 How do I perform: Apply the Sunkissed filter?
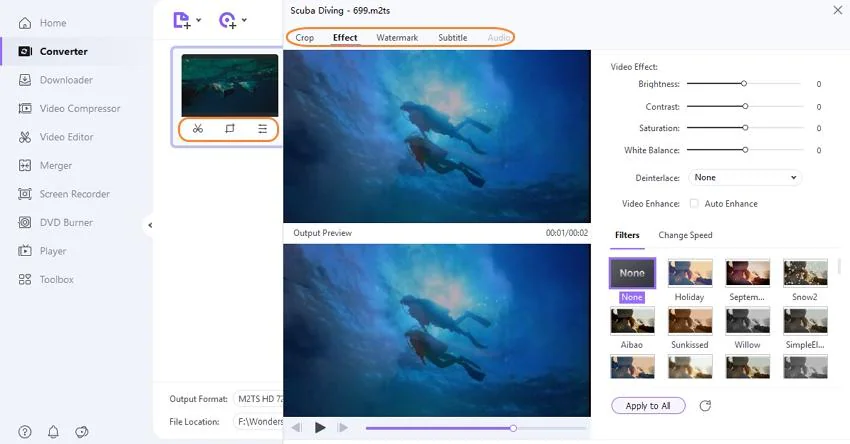[690, 320]
